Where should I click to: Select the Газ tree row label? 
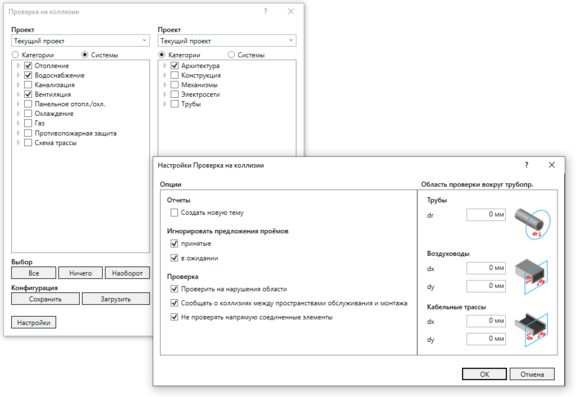pos(39,123)
